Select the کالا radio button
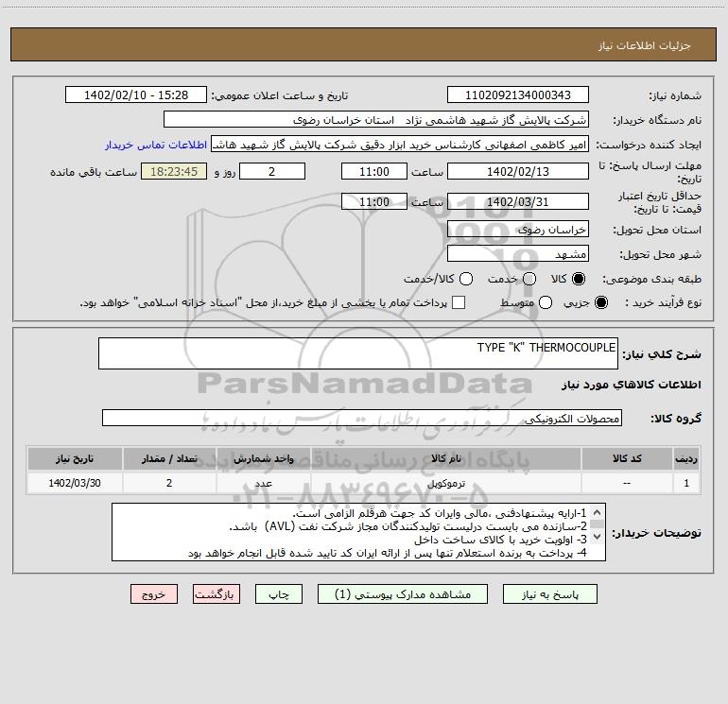This screenshot has width=728, height=704. pos(579,279)
